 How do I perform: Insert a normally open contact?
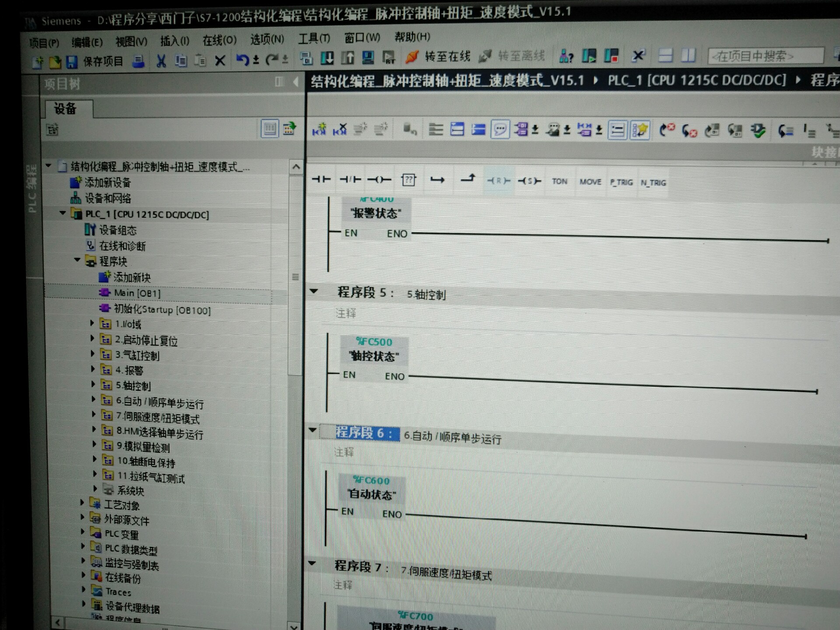[x=321, y=179]
